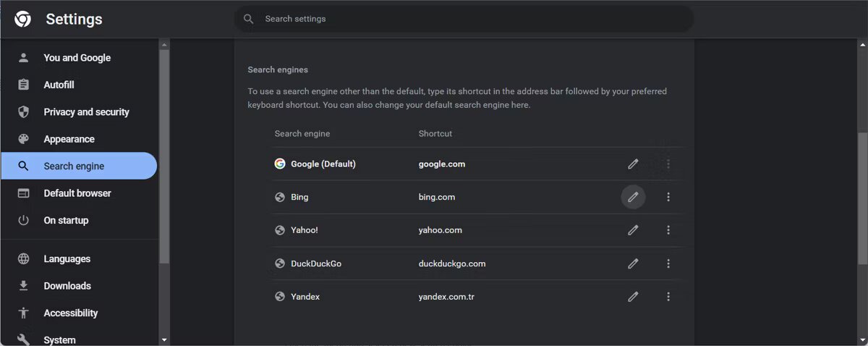Open the Default browser section

78,193
